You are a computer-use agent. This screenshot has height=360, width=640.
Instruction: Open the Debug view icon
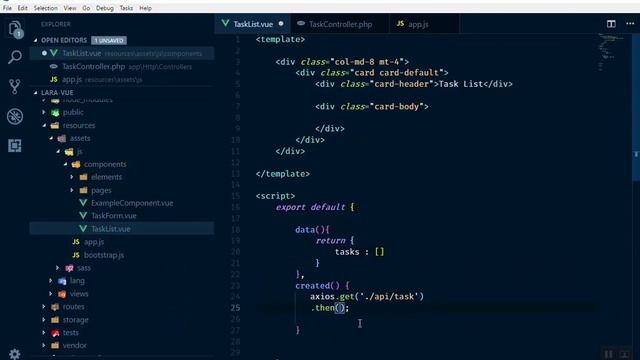15,116
